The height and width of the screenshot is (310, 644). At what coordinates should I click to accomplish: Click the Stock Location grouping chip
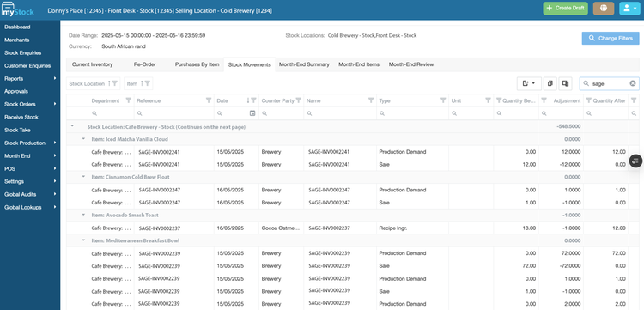tap(94, 83)
